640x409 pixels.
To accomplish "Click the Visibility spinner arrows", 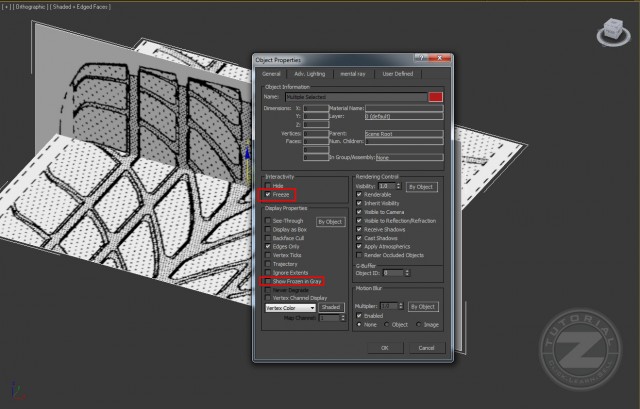I will 399,186.
